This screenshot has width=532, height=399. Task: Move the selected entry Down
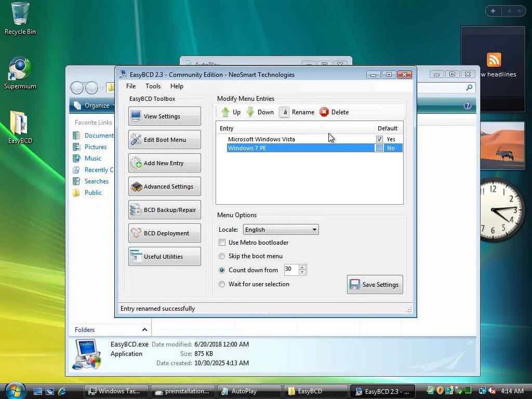pos(260,112)
